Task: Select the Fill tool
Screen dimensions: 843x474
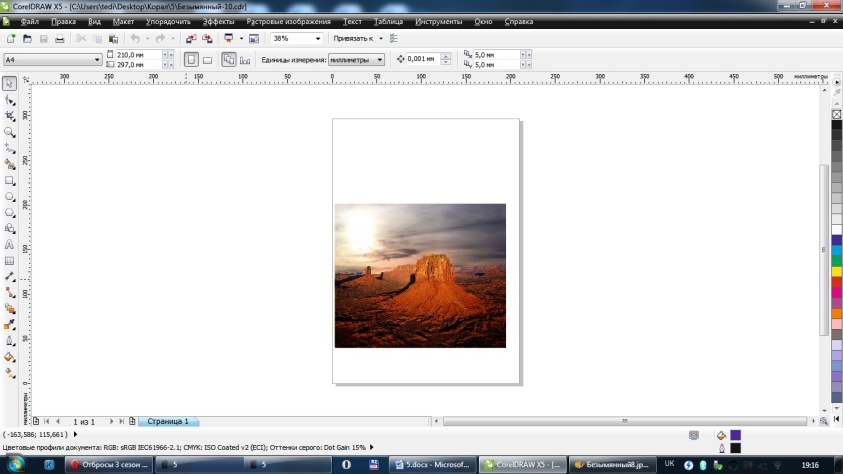Action: [9, 357]
